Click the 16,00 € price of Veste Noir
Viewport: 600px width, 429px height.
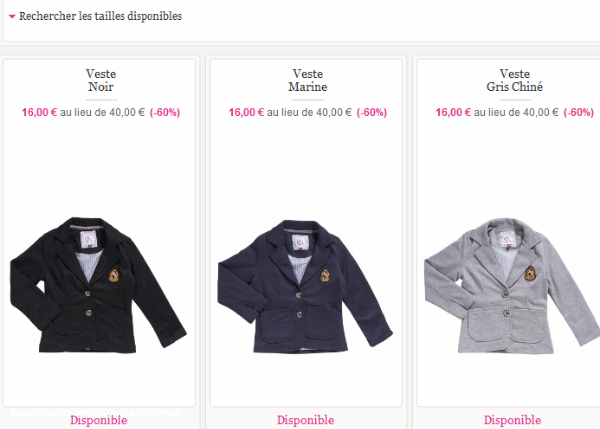pos(39,113)
